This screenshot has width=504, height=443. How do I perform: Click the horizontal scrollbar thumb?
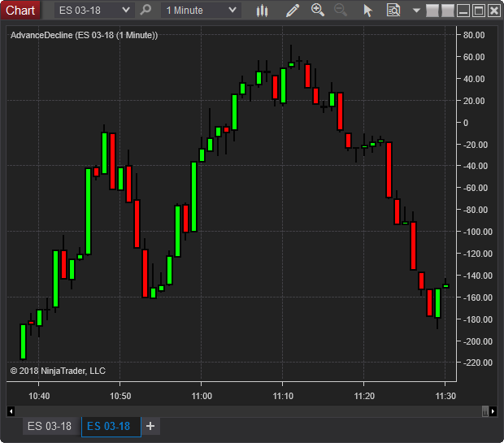click(485, 410)
